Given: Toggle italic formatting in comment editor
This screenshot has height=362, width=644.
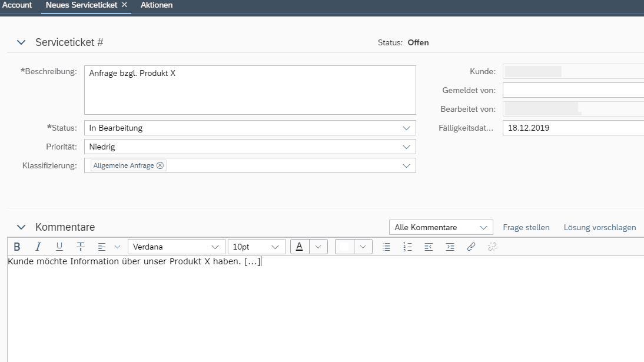Looking at the screenshot, I should [38, 247].
